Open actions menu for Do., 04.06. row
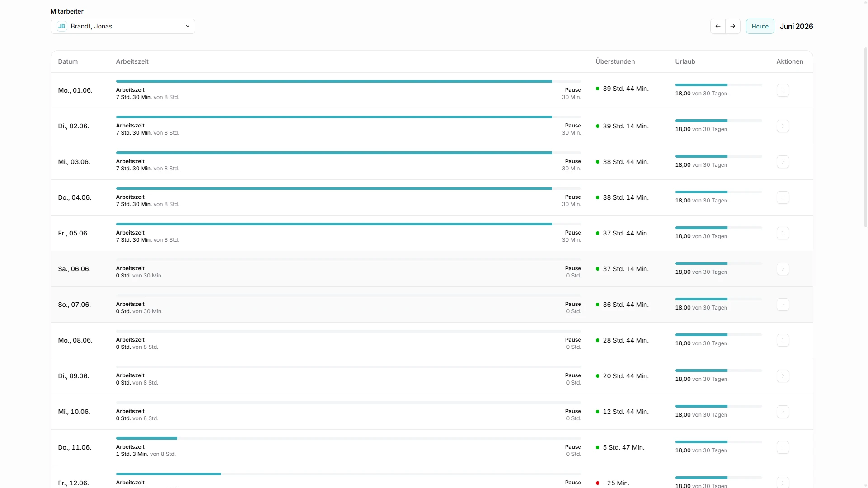 pyautogui.click(x=783, y=197)
